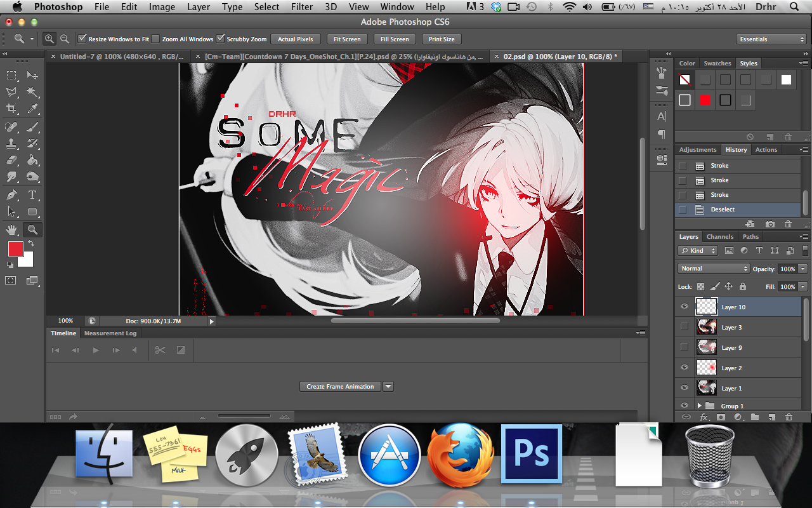Open the Layer menu
Screen dimensions: 812x508
pyautogui.click(x=199, y=7)
